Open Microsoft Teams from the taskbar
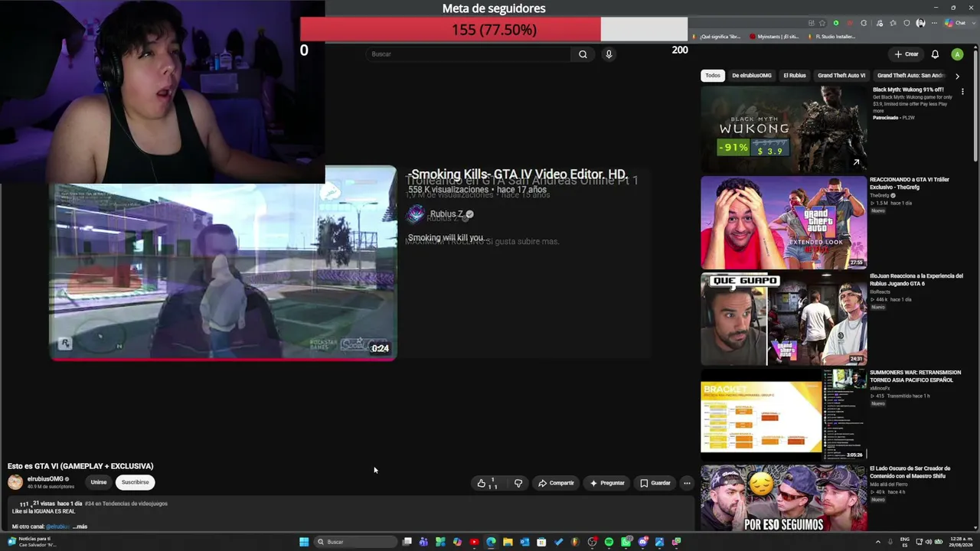The width and height of the screenshot is (980, 551). [423, 542]
